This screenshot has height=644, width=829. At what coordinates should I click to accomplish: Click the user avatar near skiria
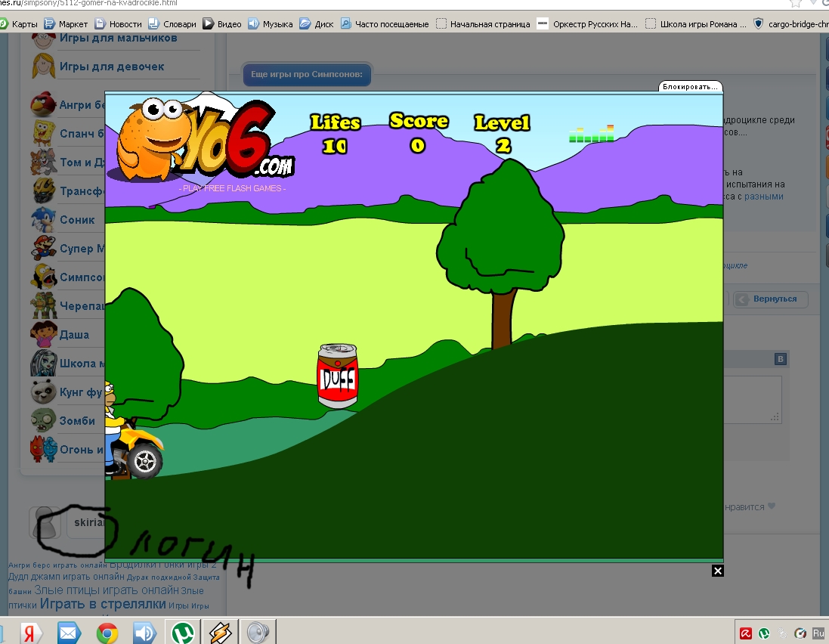tap(45, 523)
